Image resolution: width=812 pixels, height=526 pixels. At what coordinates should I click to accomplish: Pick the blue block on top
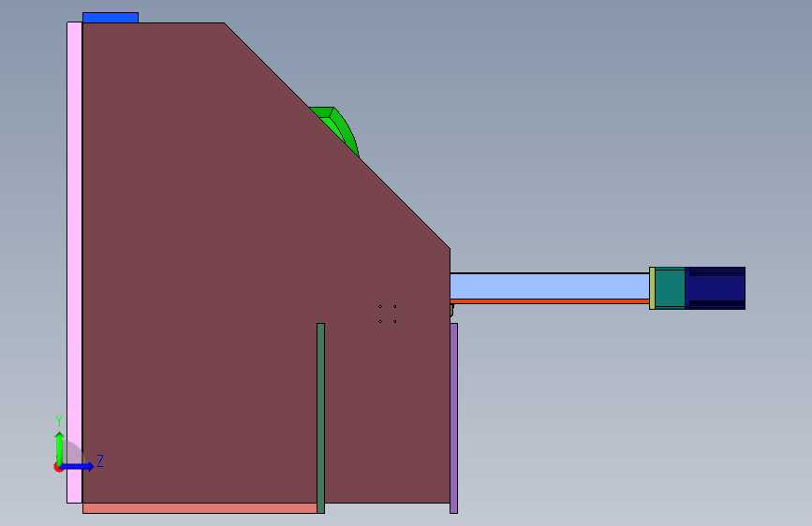tap(111, 18)
